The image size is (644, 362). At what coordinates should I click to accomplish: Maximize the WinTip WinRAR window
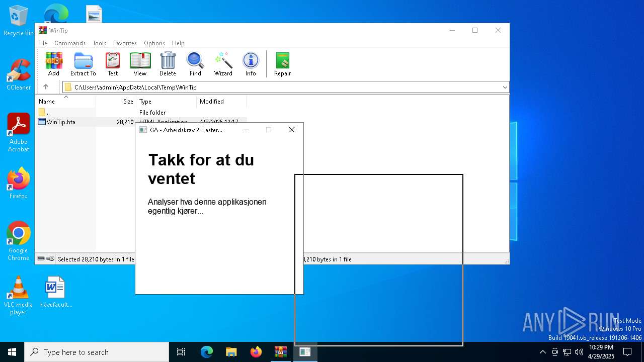click(475, 30)
